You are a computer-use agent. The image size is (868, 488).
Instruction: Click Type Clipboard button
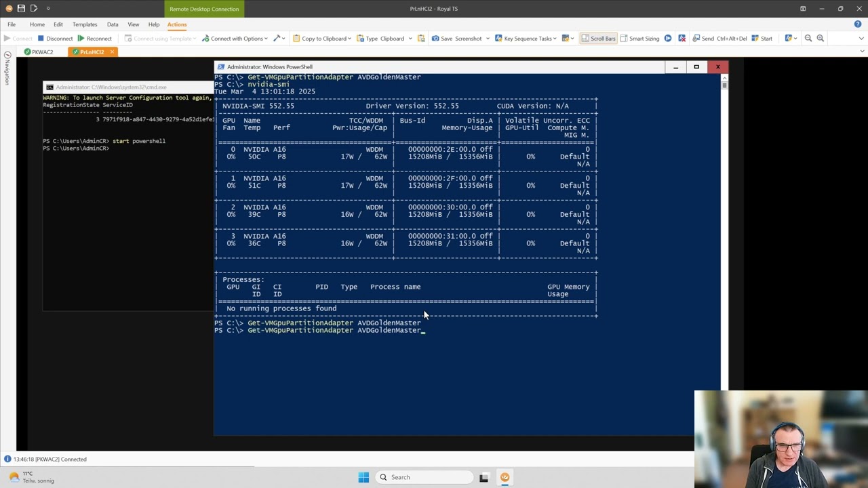tap(380, 39)
